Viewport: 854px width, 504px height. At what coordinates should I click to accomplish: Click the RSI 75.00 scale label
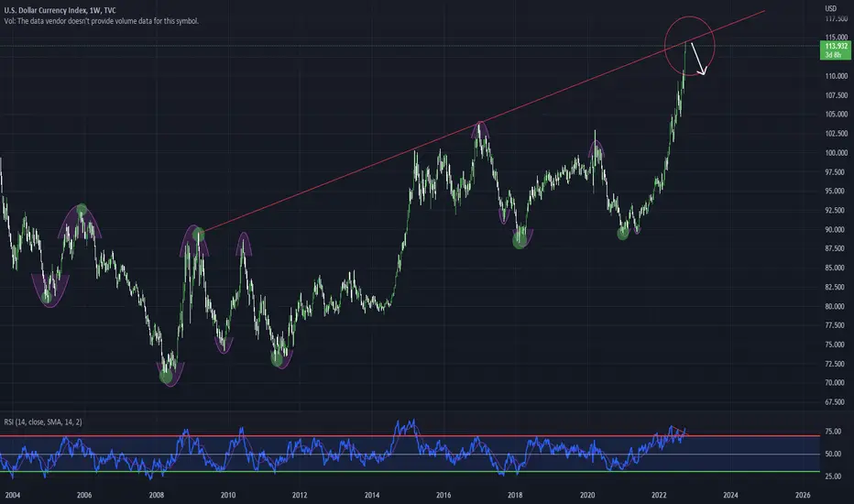pyautogui.click(x=833, y=432)
